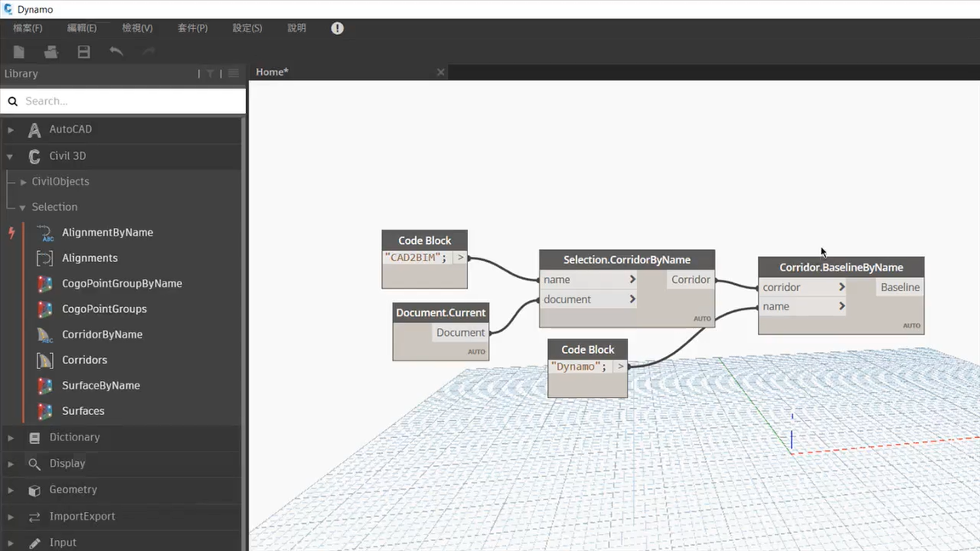Screen dimensions: 980x551
Task: Select the SurfaceByName library node
Action: pyautogui.click(x=100, y=385)
